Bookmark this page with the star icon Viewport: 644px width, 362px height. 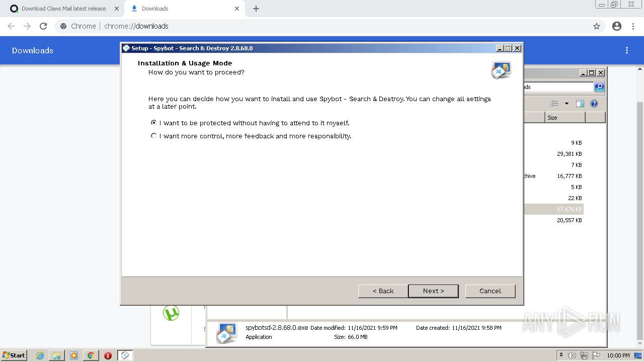point(597,26)
